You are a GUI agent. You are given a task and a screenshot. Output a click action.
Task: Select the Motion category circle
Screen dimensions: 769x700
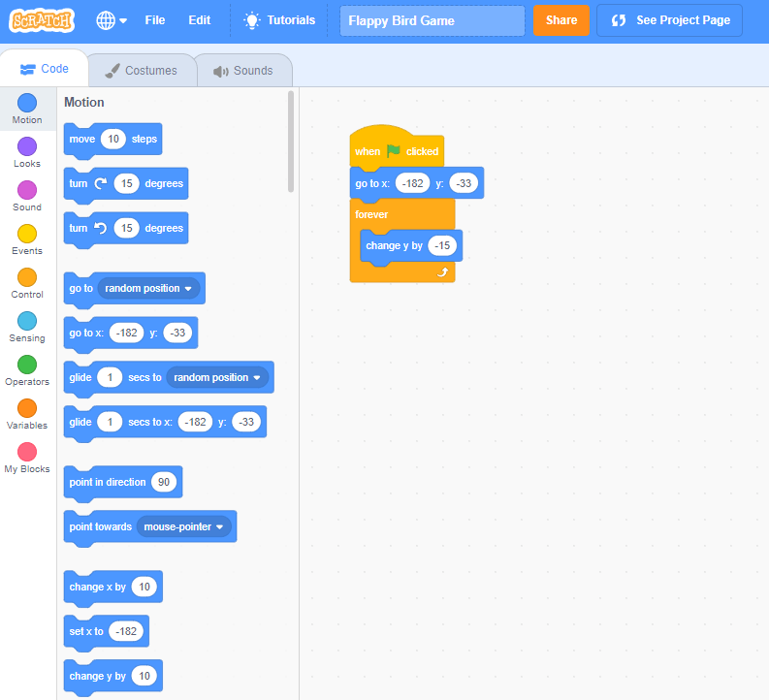tap(27, 103)
